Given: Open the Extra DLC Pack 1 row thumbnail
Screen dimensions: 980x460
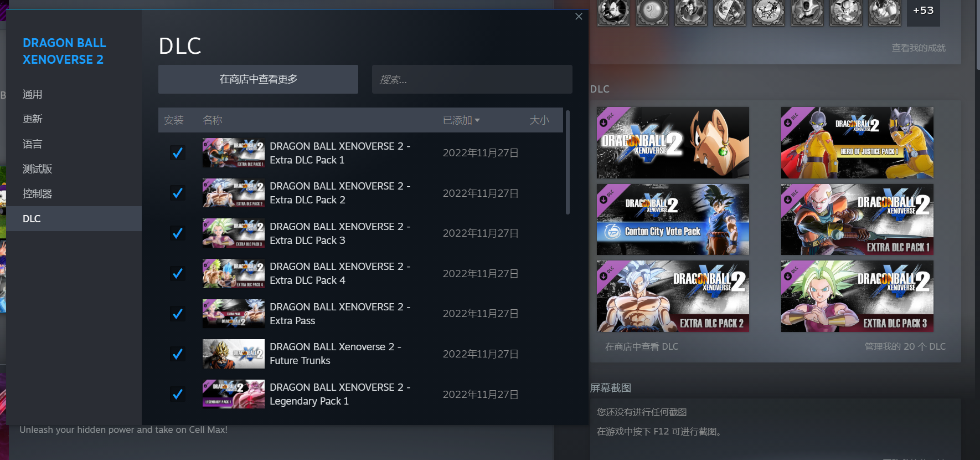Looking at the screenshot, I should [234, 153].
